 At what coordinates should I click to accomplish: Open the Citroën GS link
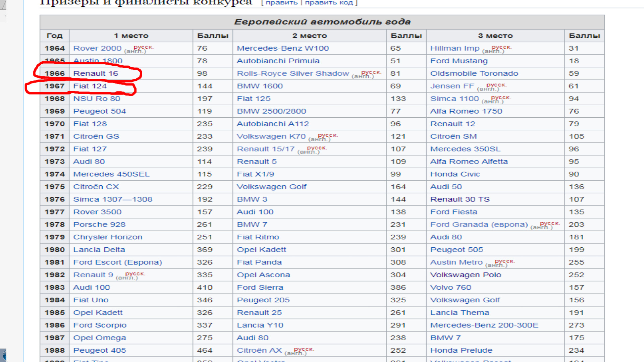96,136
